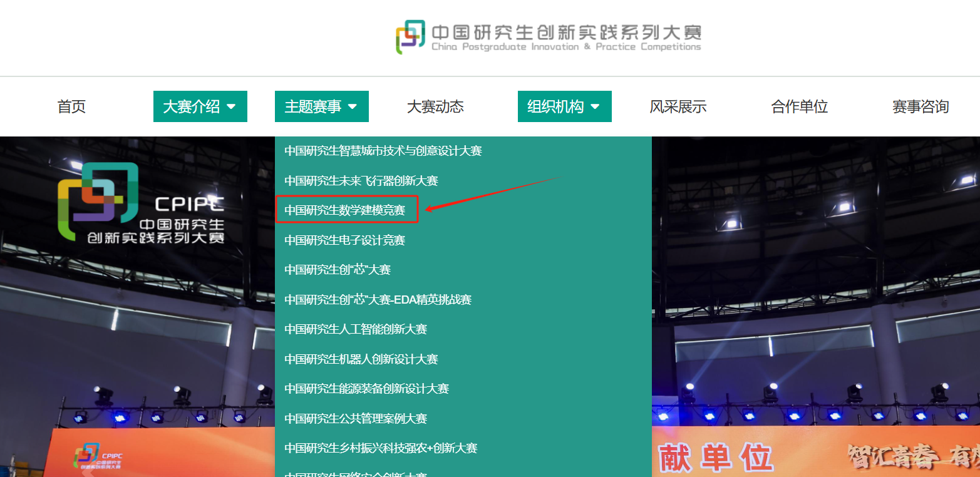Go to 首页 in the navigation bar

[x=71, y=106]
